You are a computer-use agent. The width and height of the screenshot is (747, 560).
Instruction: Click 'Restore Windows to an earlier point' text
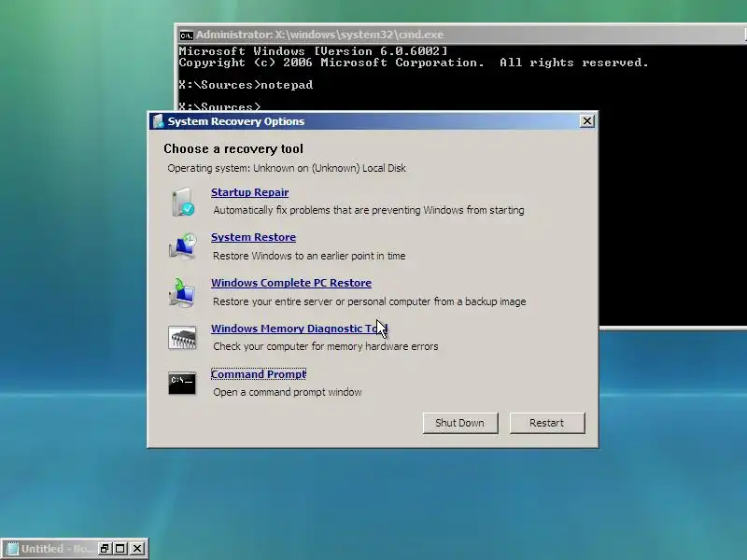(x=309, y=256)
